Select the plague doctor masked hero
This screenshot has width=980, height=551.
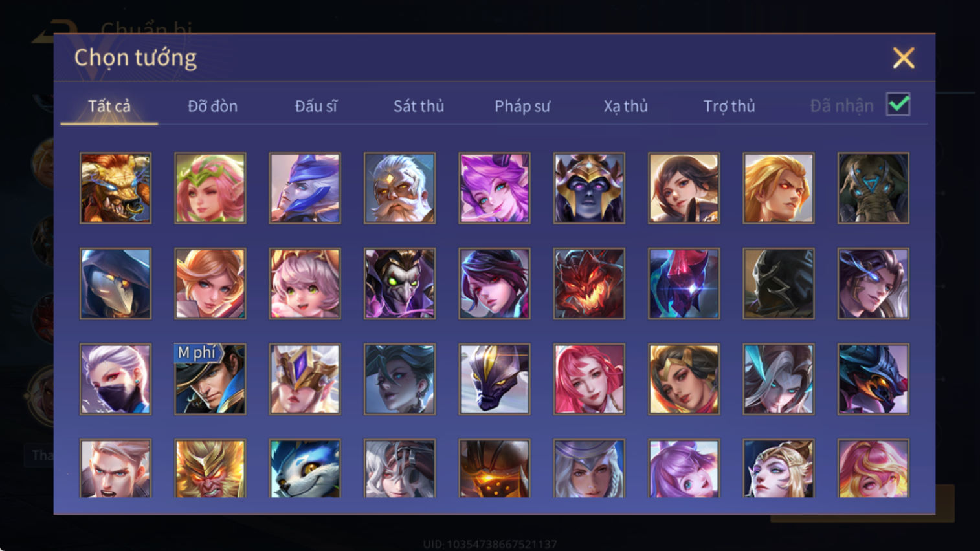point(115,284)
